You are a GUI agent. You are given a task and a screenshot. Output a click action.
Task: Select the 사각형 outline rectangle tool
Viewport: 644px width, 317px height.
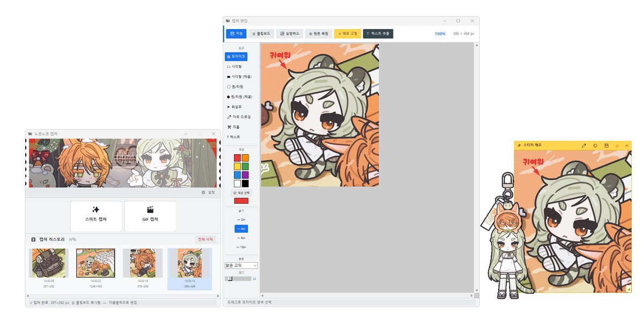pos(235,67)
